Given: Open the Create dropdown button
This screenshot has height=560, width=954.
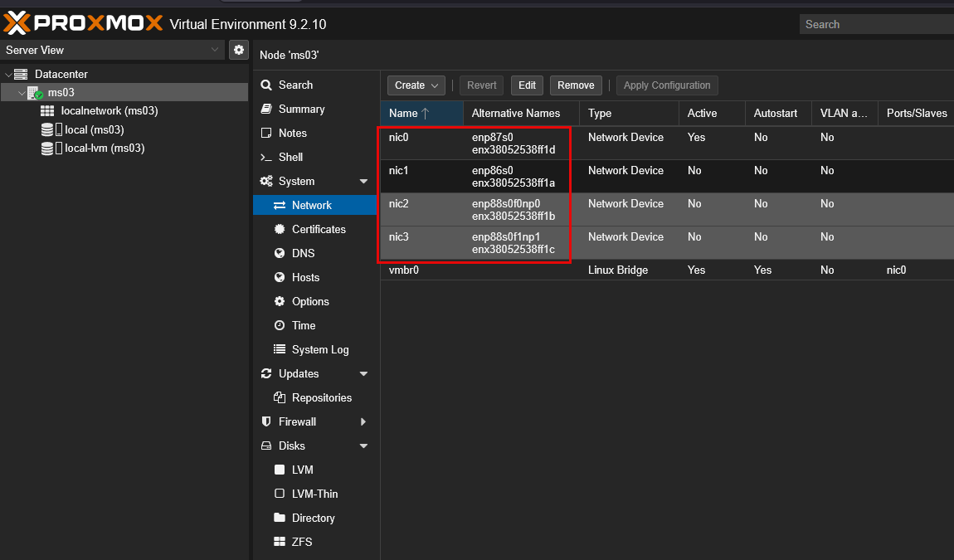Looking at the screenshot, I should coord(416,85).
